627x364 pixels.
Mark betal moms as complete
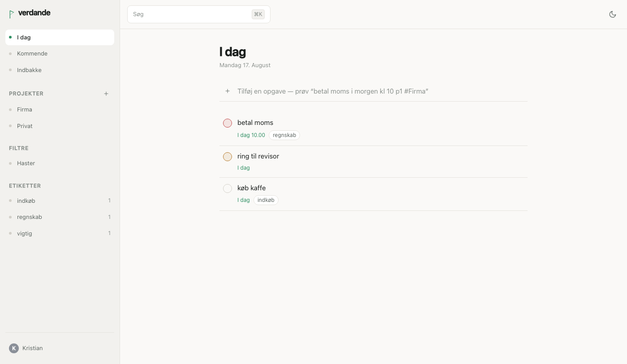228,123
